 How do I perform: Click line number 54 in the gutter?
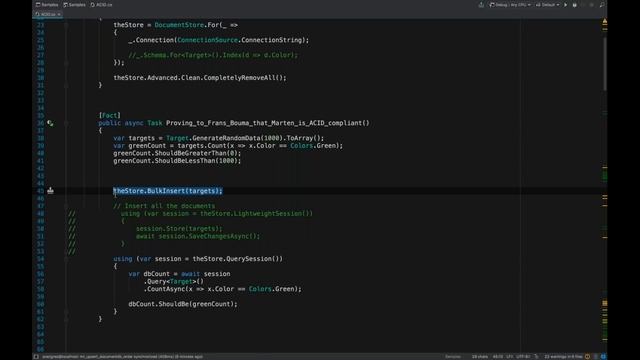40,259
